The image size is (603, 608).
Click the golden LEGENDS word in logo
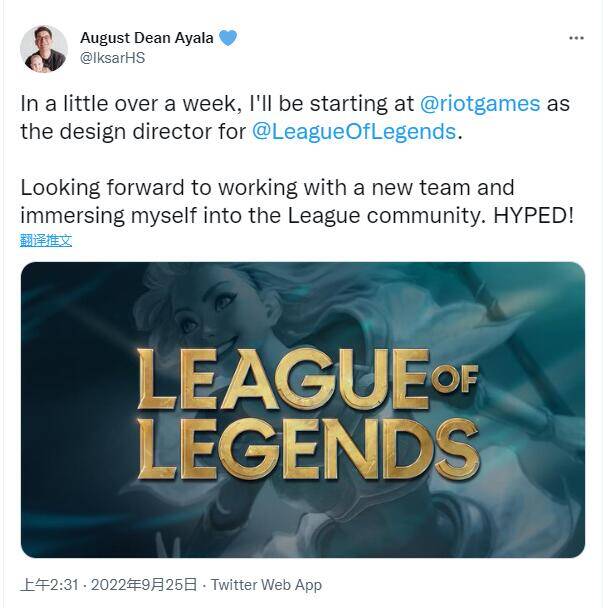308,448
